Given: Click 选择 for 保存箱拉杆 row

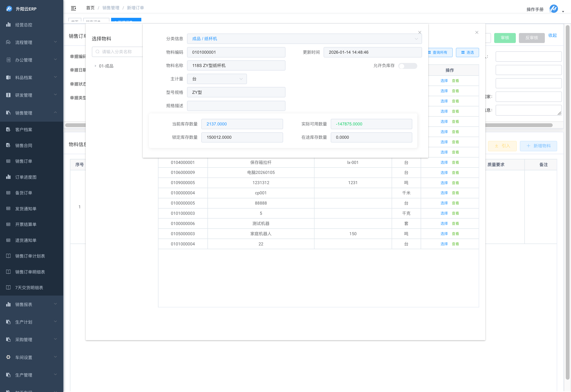Looking at the screenshot, I should click(444, 162).
